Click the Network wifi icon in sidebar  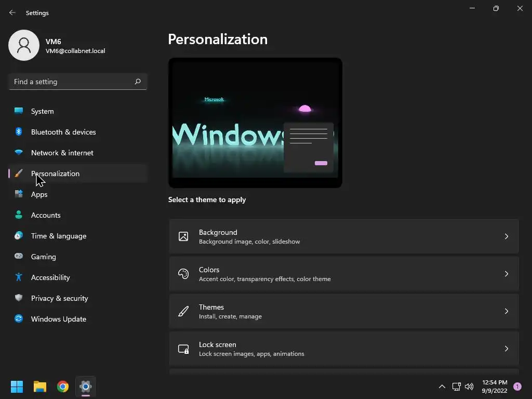[x=19, y=152]
